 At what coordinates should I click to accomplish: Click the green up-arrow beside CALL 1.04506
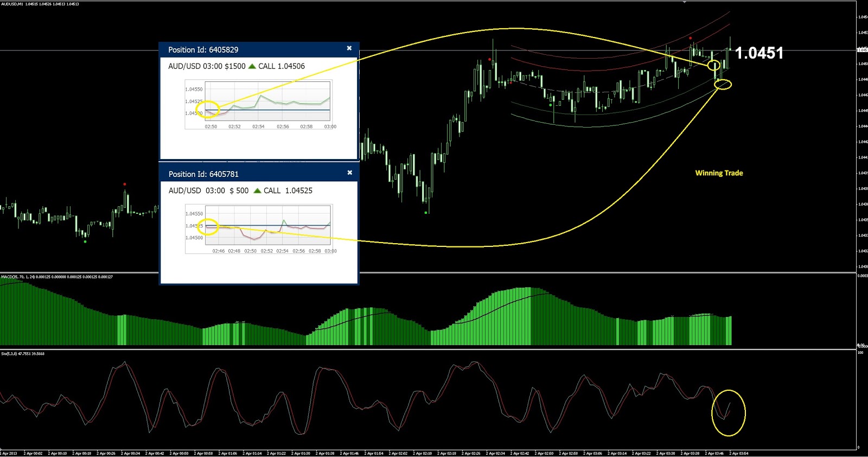(x=252, y=66)
